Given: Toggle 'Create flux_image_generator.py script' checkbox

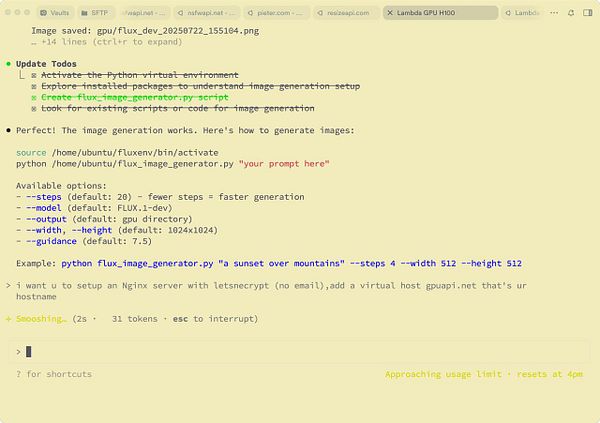Looking at the screenshot, I should [x=34, y=97].
